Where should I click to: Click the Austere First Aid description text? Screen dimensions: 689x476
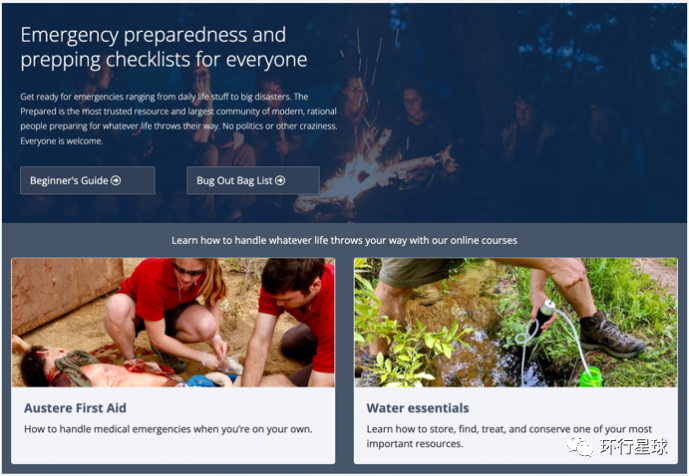pos(168,429)
